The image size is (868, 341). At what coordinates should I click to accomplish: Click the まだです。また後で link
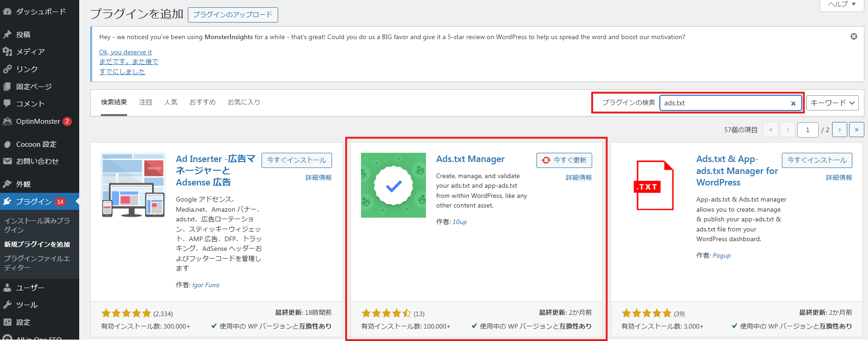(128, 62)
